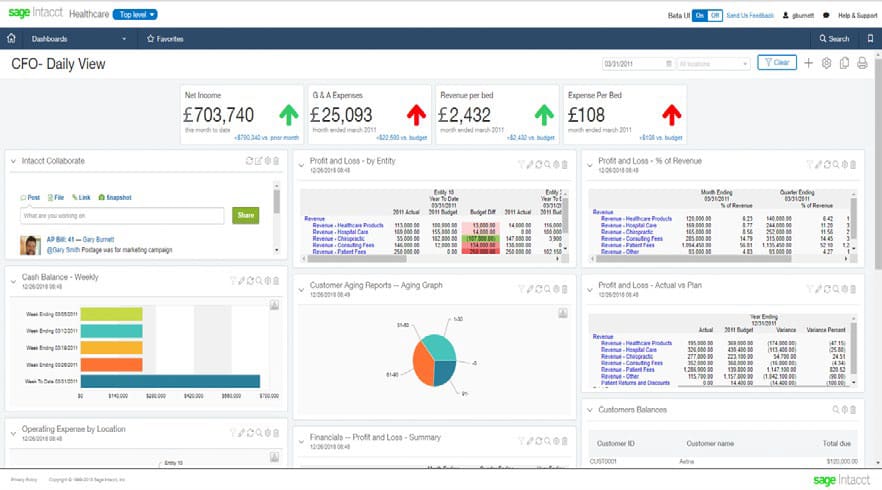Refresh the Intacct Collaborate widget
This screenshot has height=490, width=882.
249,161
